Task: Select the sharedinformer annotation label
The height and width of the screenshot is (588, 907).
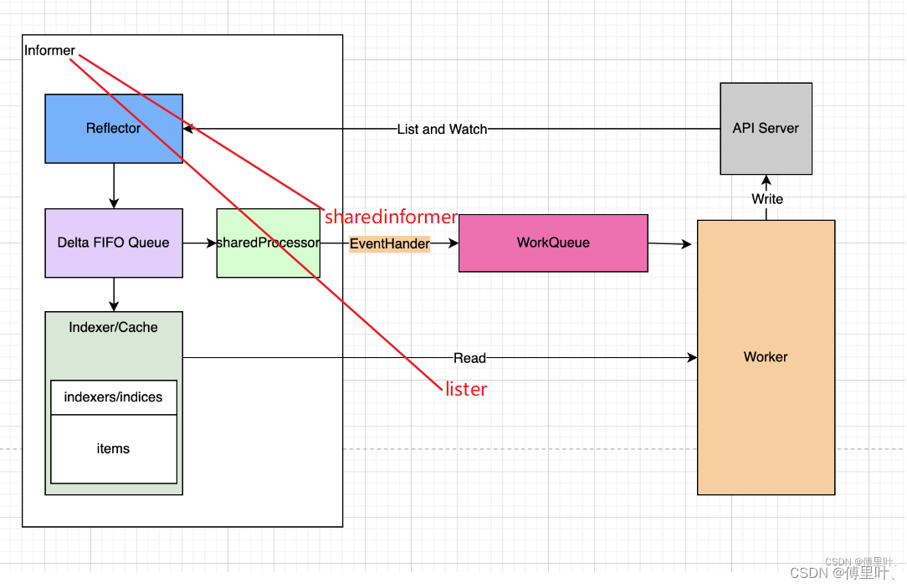Action: (x=391, y=217)
